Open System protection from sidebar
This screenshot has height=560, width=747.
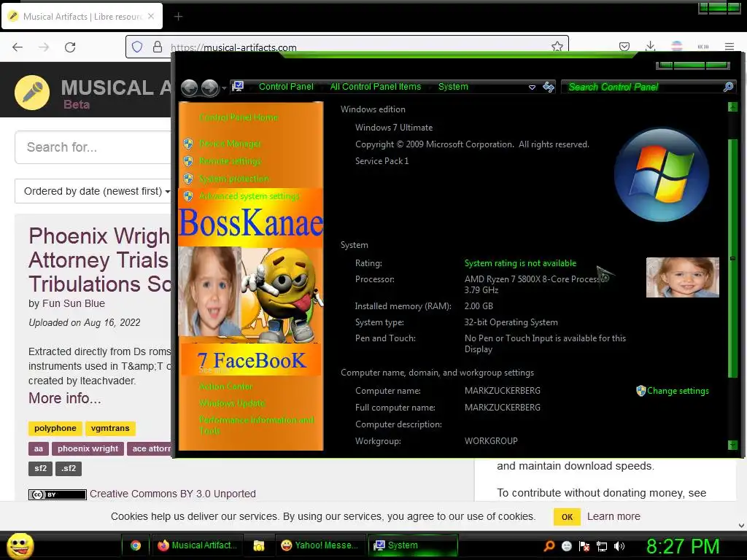[x=233, y=179]
